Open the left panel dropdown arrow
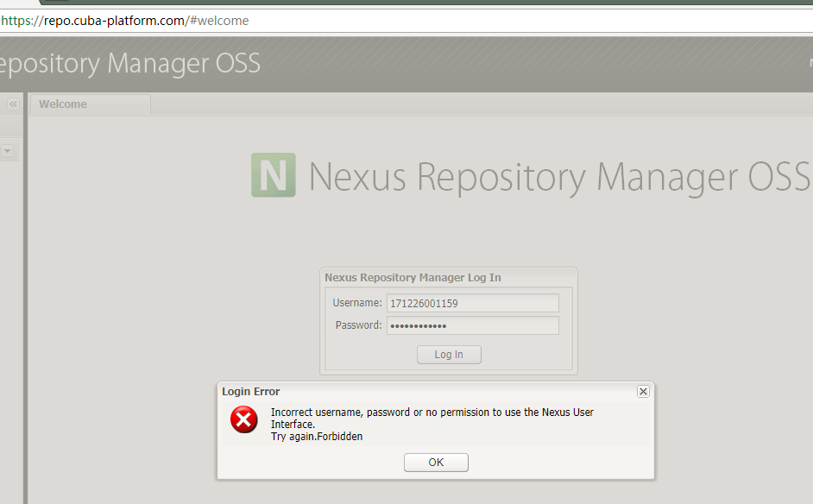The width and height of the screenshot is (813, 504). 7,151
